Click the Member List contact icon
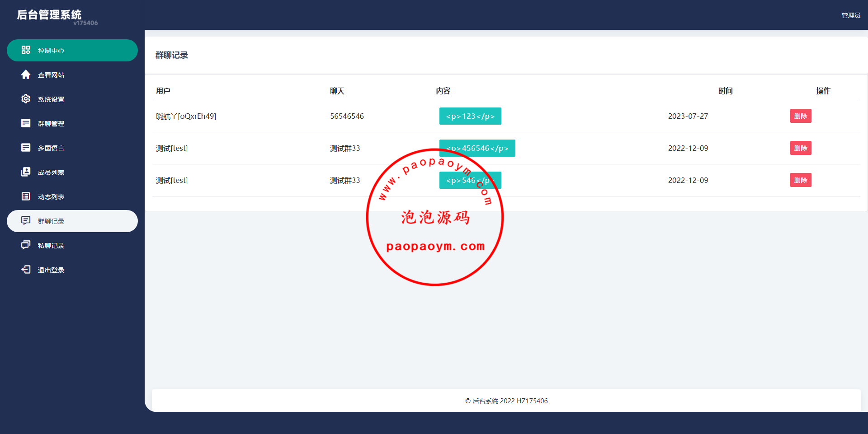Viewport: 868px width, 434px height. pos(26,172)
